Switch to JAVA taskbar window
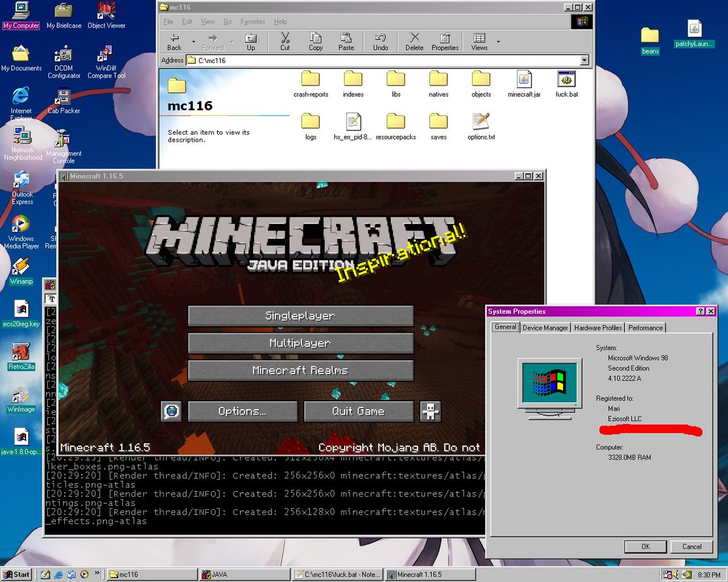Viewport: 728px width, 582px height. [x=244, y=574]
